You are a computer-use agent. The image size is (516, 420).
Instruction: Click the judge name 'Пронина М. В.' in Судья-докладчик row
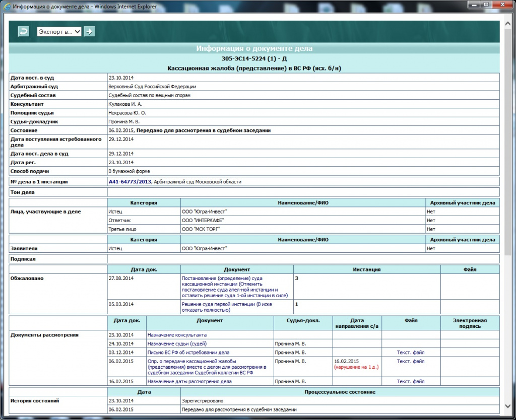point(124,122)
